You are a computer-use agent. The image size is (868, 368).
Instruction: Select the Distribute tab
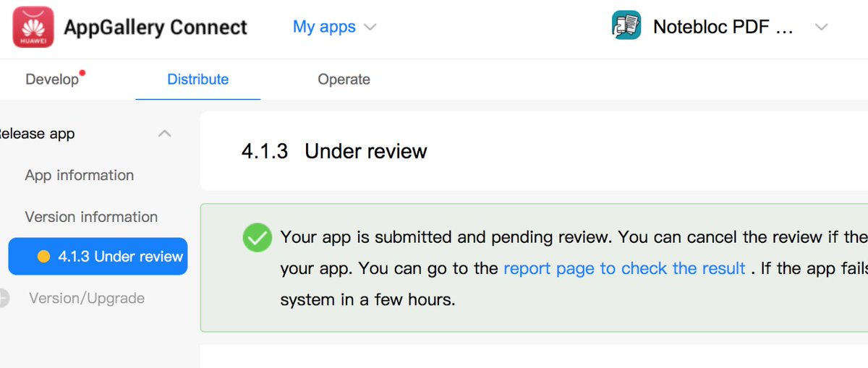coord(197,80)
